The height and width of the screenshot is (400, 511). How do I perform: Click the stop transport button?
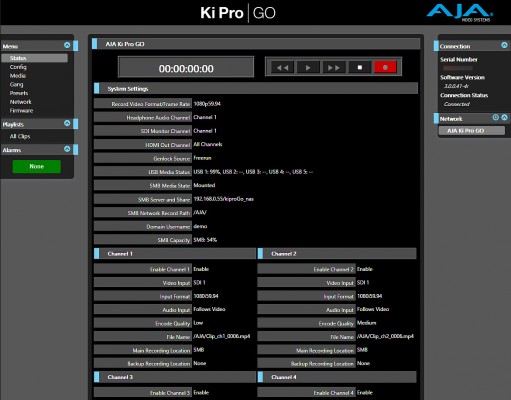click(x=360, y=67)
